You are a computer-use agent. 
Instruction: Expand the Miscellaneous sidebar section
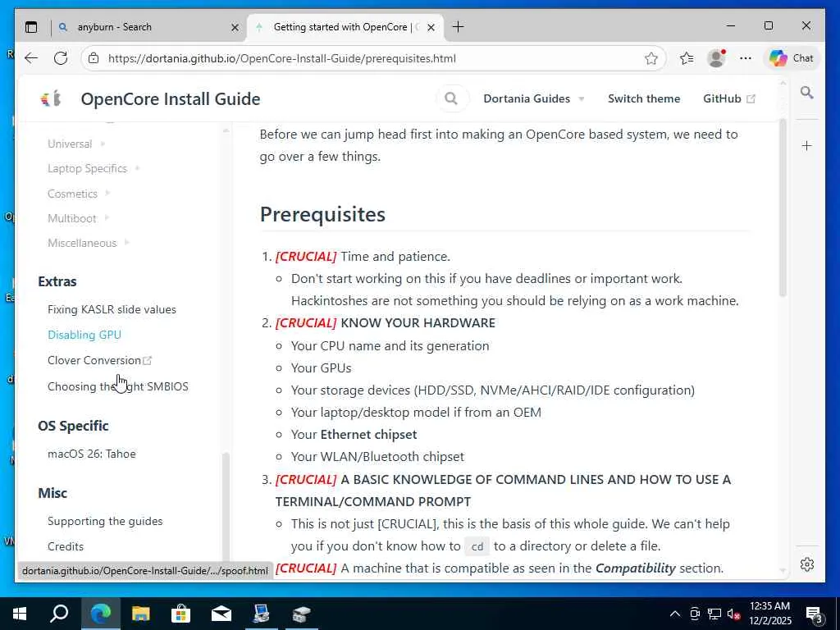click(89, 243)
